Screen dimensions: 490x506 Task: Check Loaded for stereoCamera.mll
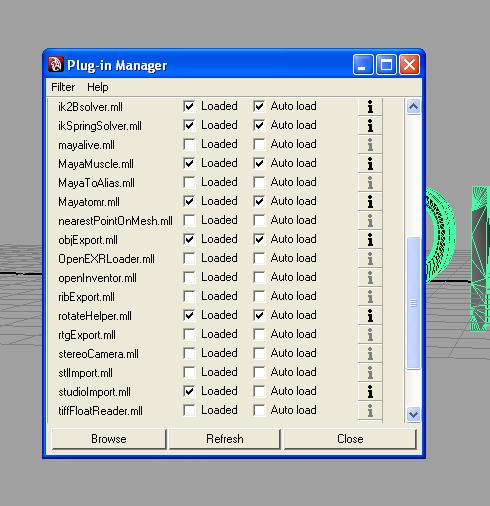pyautogui.click(x=189, y=353)
